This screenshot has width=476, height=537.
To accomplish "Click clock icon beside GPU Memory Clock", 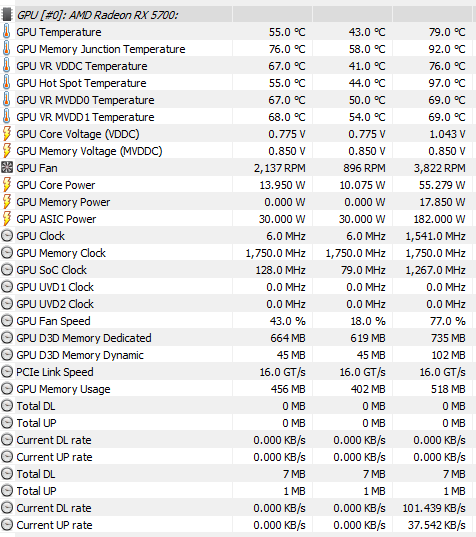I will (7, 253).
